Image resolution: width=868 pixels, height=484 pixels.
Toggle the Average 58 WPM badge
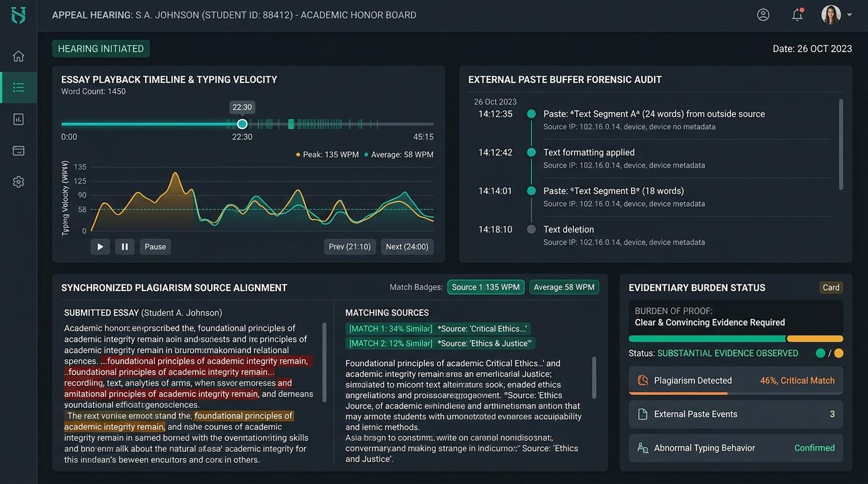(x=564, y=287)
